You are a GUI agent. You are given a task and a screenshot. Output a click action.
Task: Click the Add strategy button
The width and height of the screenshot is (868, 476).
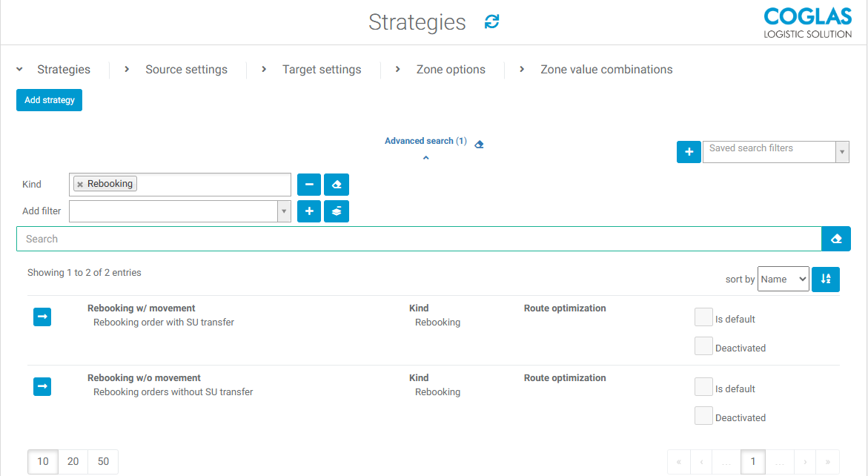coord(49,100)
